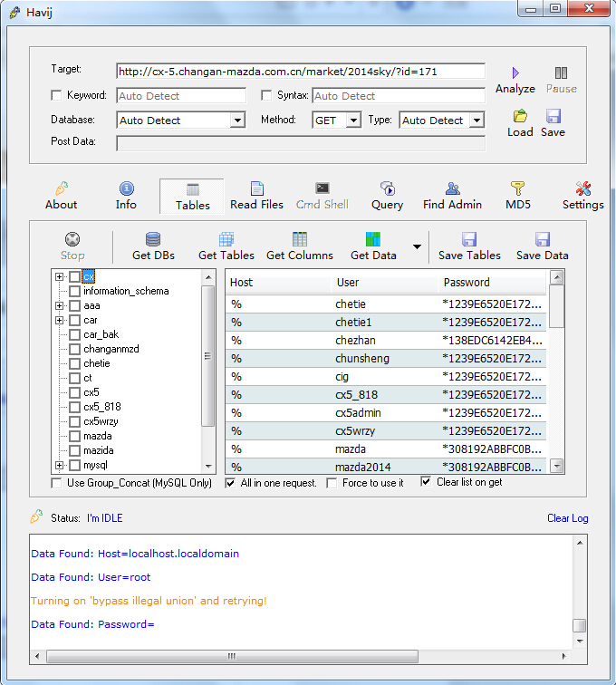Sort by the Host column header

278,283
